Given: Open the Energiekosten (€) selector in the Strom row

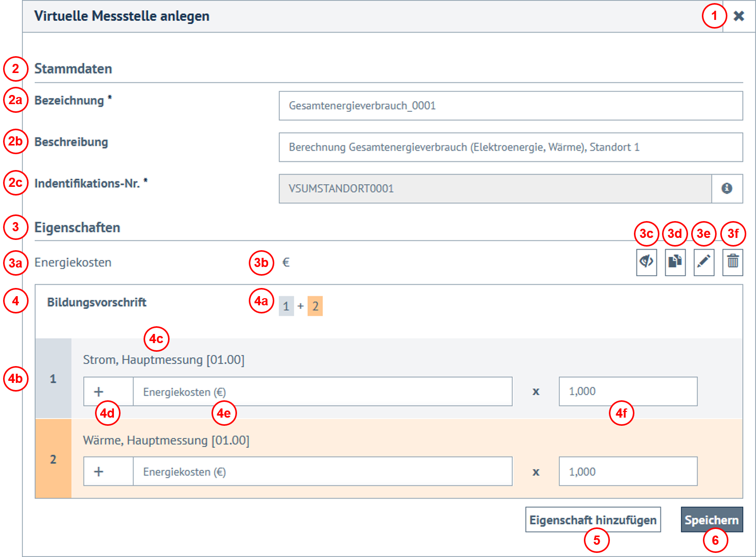Looking at the screenshot, I should 323,391.
